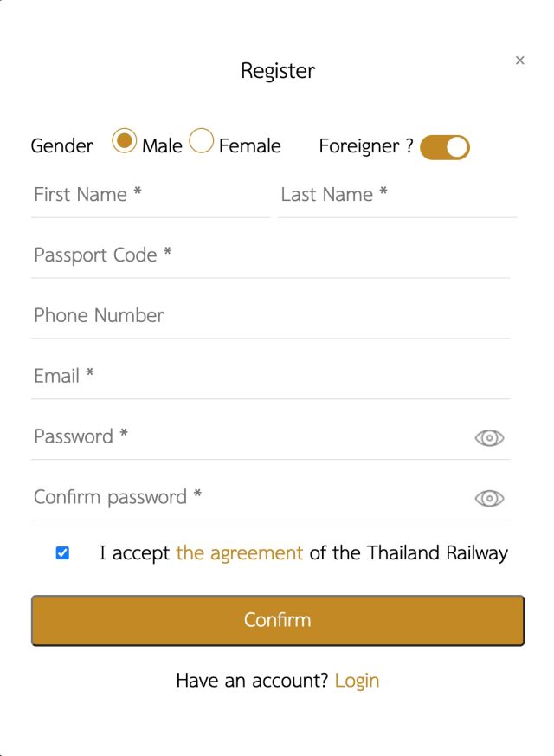Click the Phone Number field

tap(270, 316)
